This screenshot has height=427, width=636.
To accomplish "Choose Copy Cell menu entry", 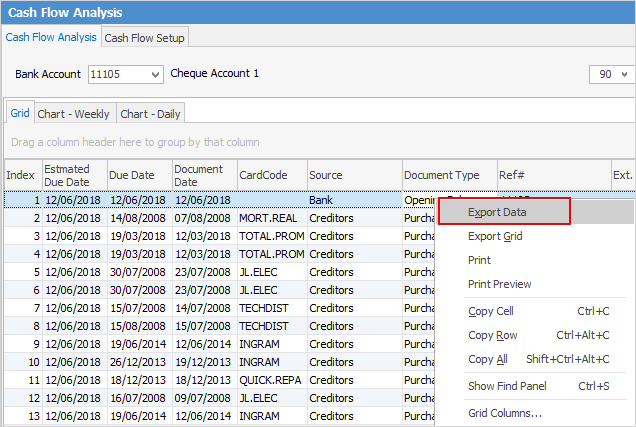I will point(490,311).
